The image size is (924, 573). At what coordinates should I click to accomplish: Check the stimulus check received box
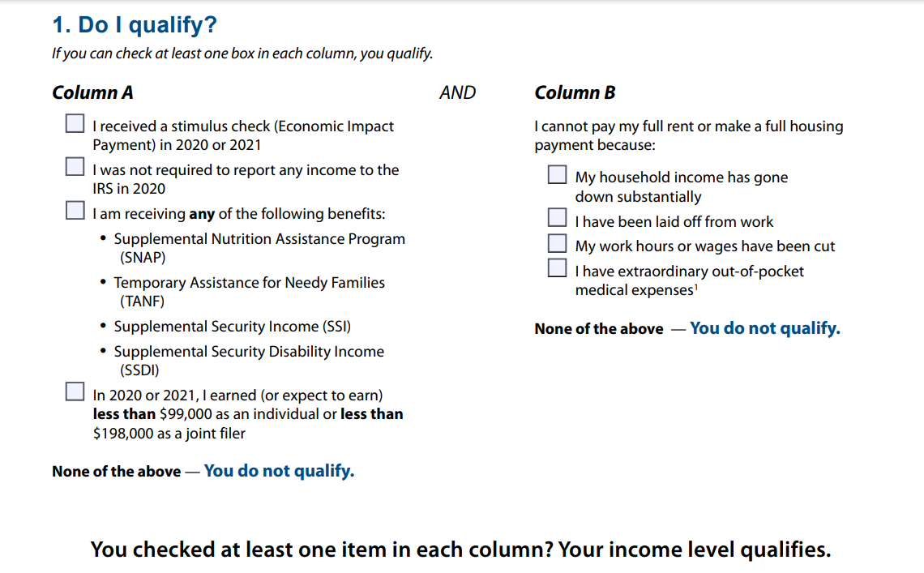[75, 124]
